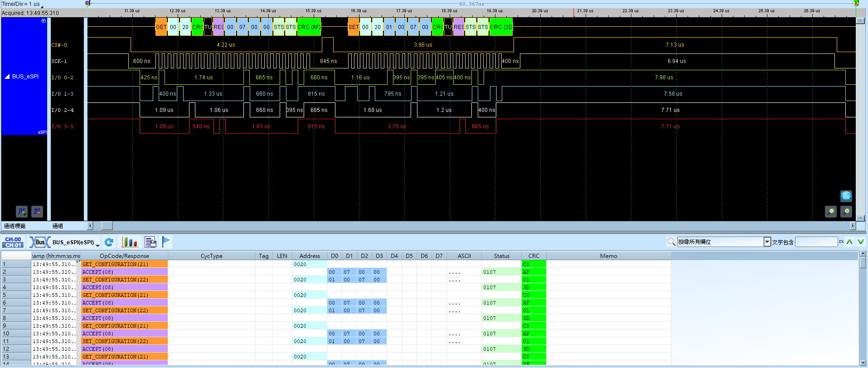Select the ACCEPT(08) entry in row 2
The width and height of the screenshot is (868, 368).
pos(124,272)
